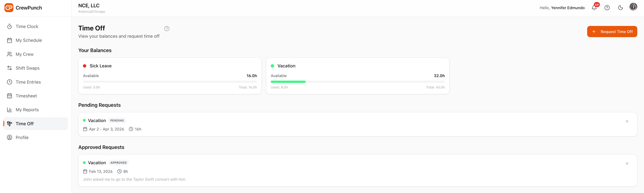
Task: Click the Request Time Off button
Action: (612, 32)
